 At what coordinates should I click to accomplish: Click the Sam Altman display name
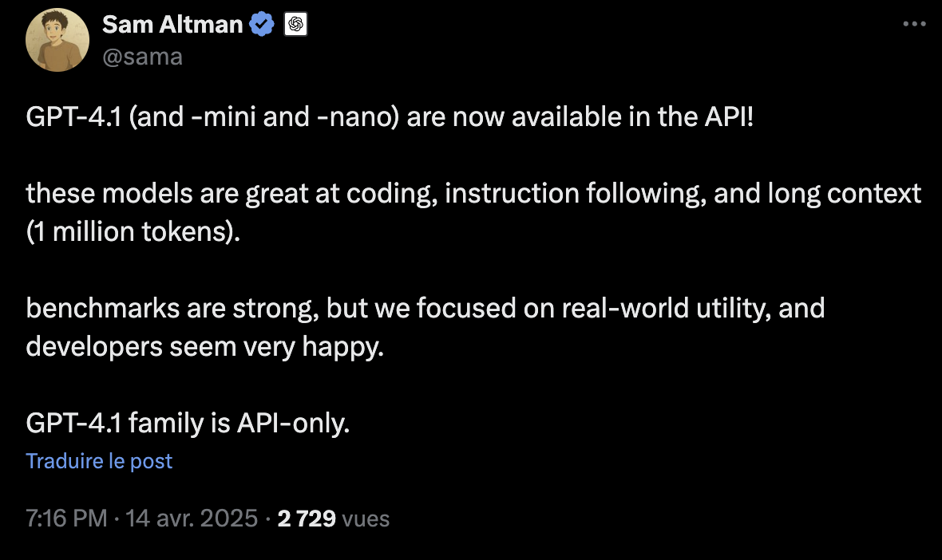[x=172, y=25]
